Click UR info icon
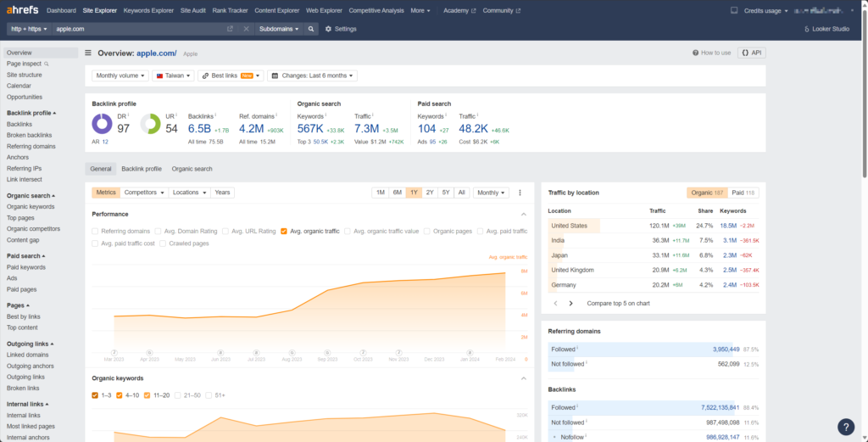 [176, 115]
